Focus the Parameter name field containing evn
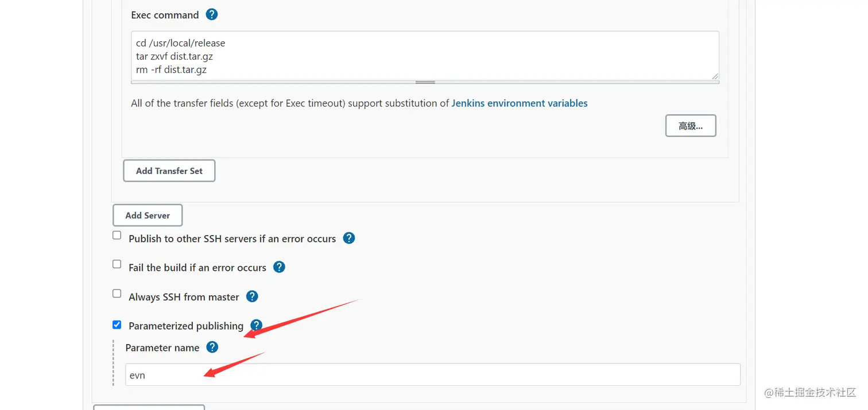Image resolution: width=868 pixels, height=410 pixels. 433,375
